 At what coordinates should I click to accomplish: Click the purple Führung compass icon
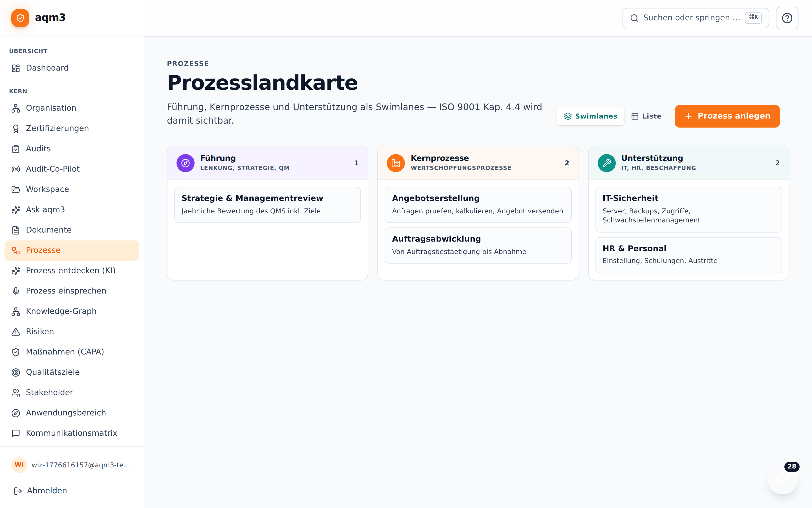[185, 163]
